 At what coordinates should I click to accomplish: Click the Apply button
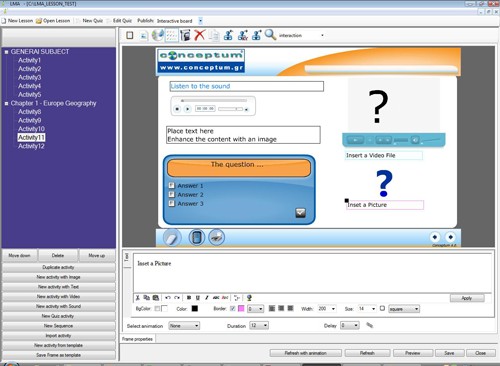[467, 298]
